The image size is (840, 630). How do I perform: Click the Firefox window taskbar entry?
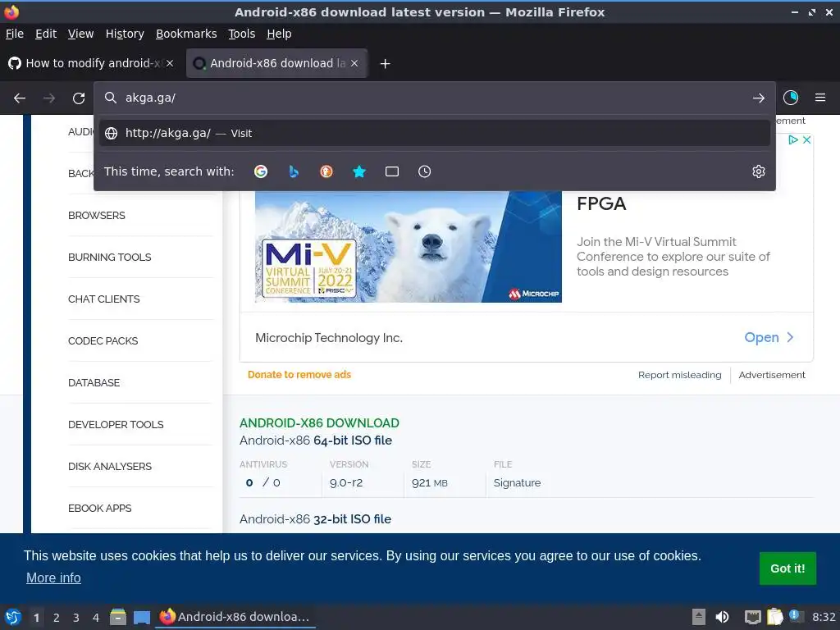click(x=235, y=617)
